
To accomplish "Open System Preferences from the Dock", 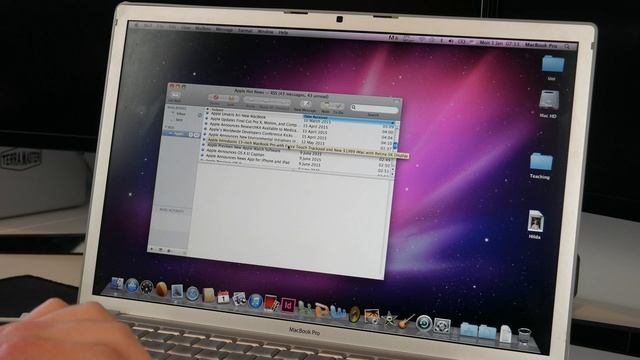I will pyautogui.click(x=442, y=326).
